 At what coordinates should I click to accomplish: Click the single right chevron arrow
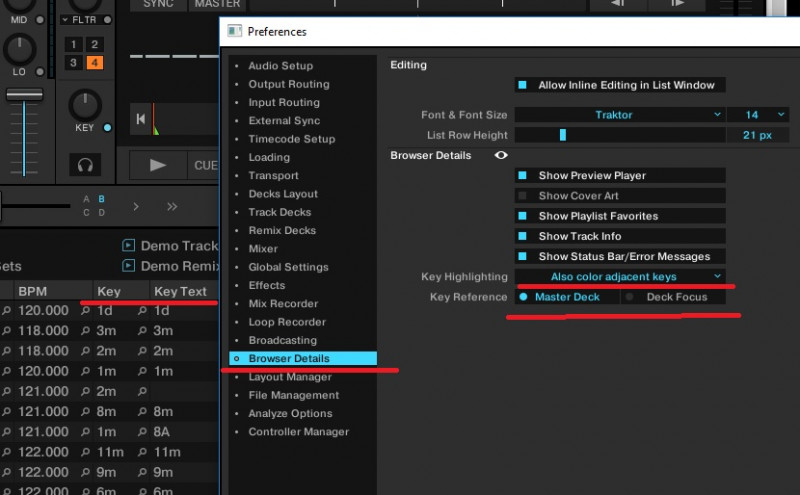136,207
